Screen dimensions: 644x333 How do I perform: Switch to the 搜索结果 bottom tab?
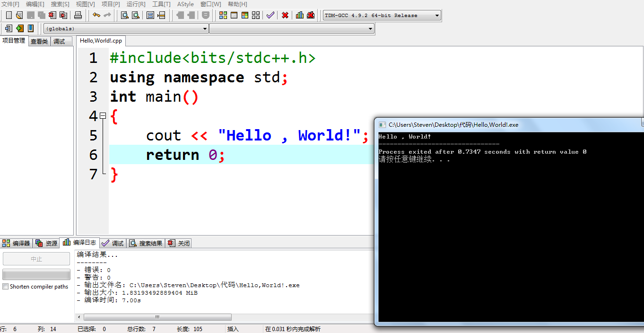pos(146,243)
